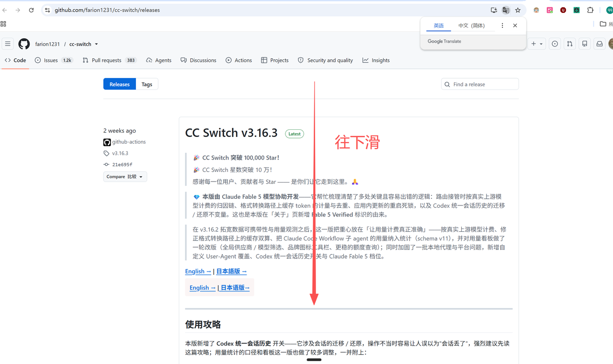Open the pink screenshot extension icon
This screenshot has height=364, width=613.
pos(550,10)
